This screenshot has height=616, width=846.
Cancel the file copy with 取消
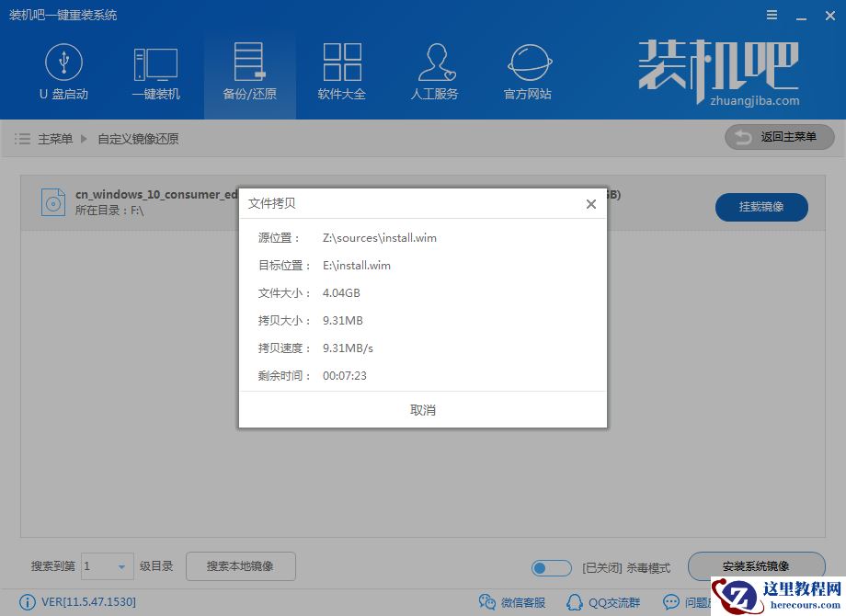point(422,410)
